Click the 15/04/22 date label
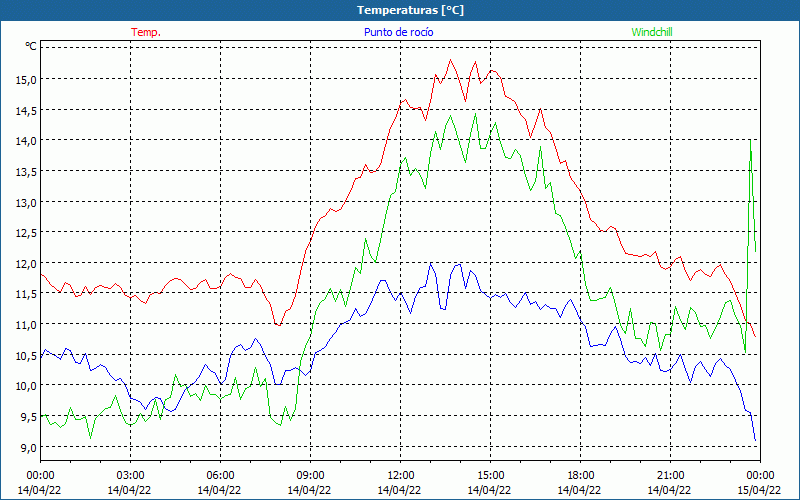The width and height of the screenshot is (800, 500). pos(759,490)
